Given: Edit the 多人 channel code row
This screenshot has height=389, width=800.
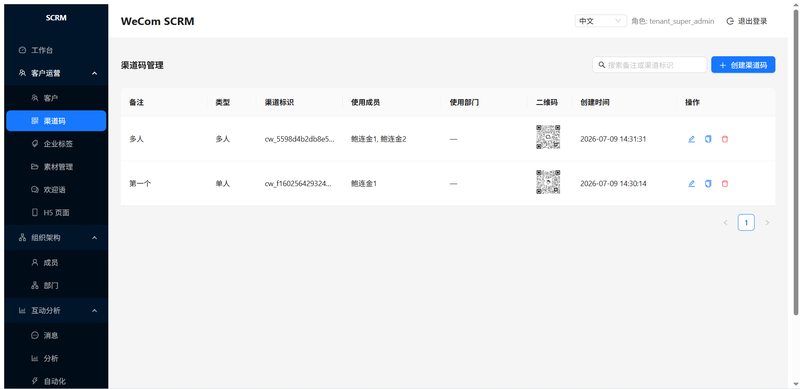Looking at the screenshot, I should 691,139.
